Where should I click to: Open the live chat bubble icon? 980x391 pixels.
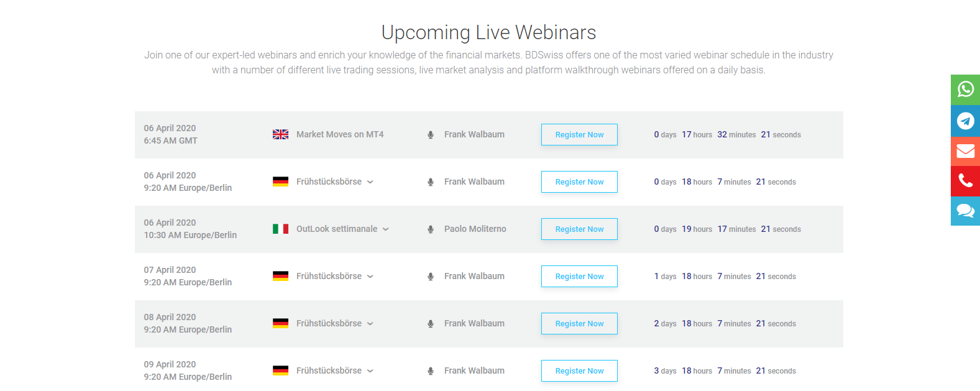(x=964, y=211)
